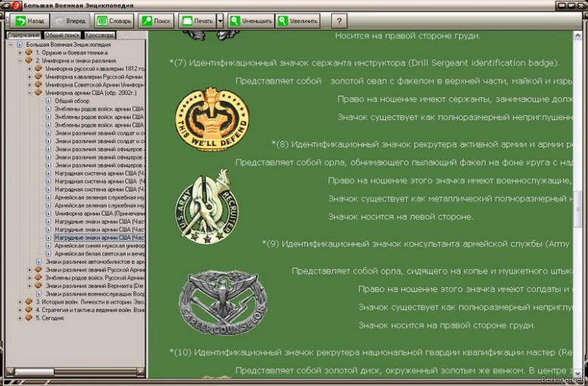
Task: Click the book icon of 3. История войн
Action: [x=29, y=302]
